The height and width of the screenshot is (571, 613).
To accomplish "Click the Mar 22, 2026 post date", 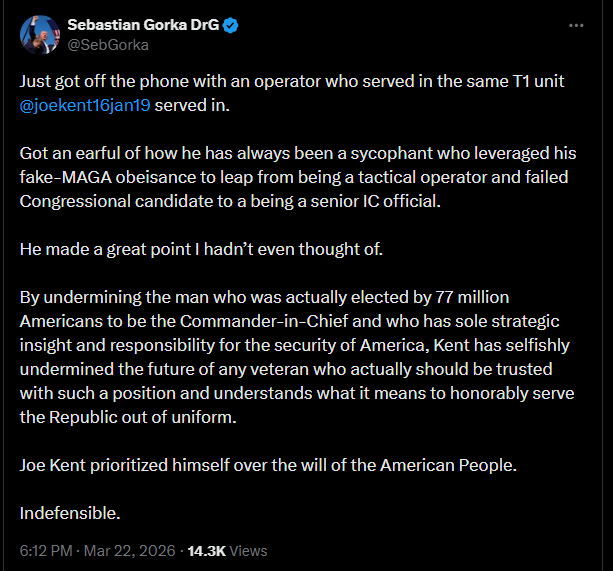I will tap(130, 550).
